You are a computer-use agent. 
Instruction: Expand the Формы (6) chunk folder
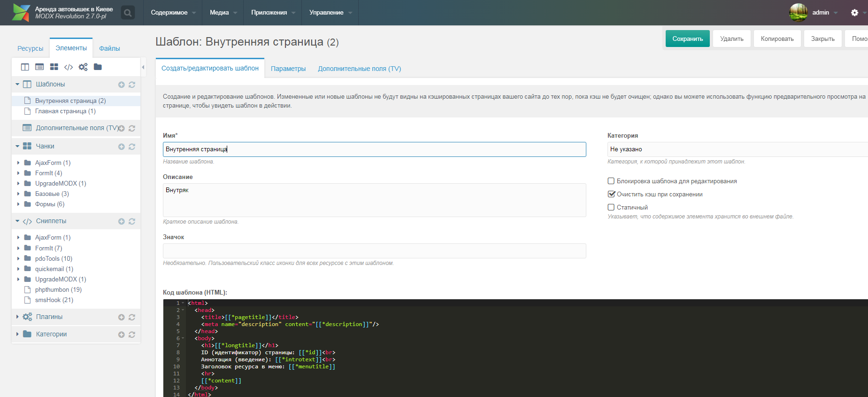point(18,204)
